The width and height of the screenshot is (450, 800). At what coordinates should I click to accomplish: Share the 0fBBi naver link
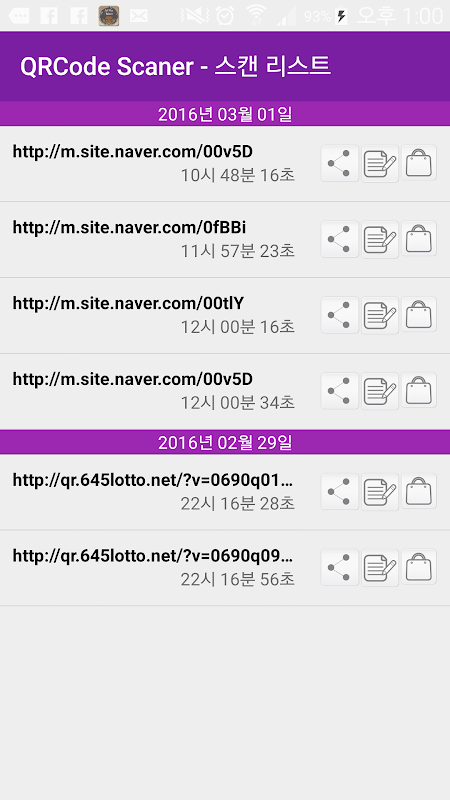340,239
